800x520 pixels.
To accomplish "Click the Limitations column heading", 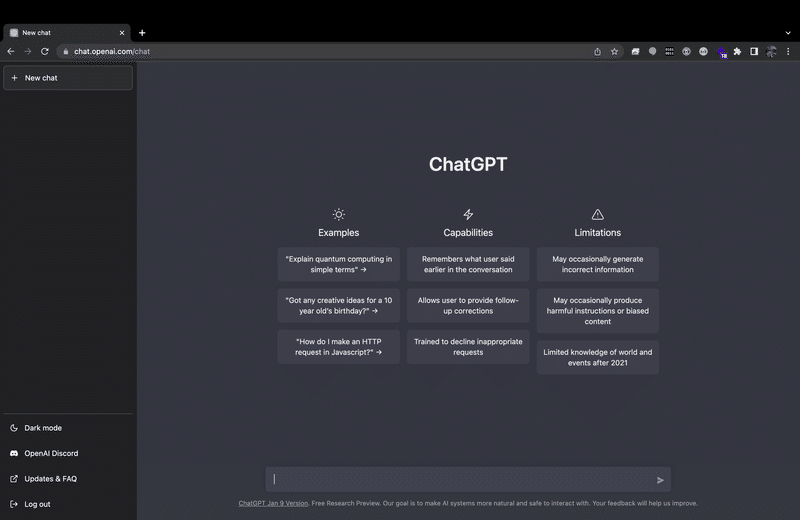I will point(597,233).
